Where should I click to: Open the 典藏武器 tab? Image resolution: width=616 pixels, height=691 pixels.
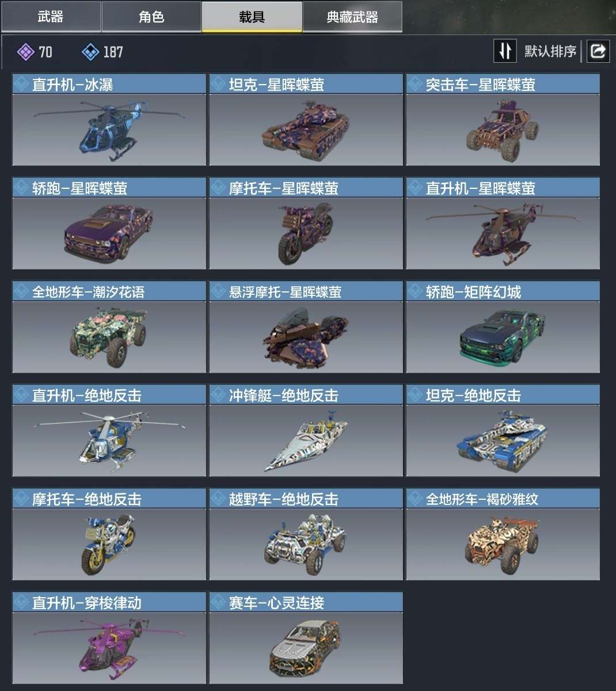tap(352, 17)
